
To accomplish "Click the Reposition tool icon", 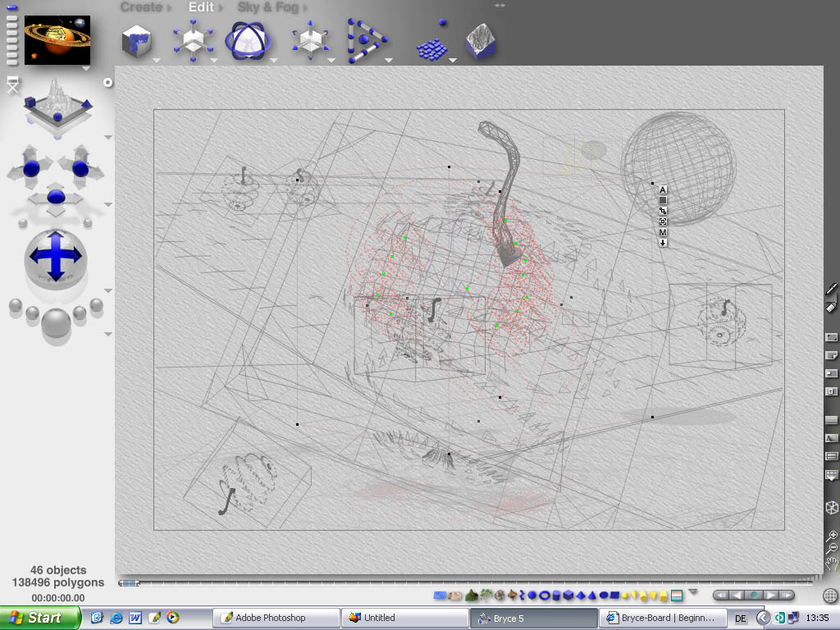I will coord(310,41).
